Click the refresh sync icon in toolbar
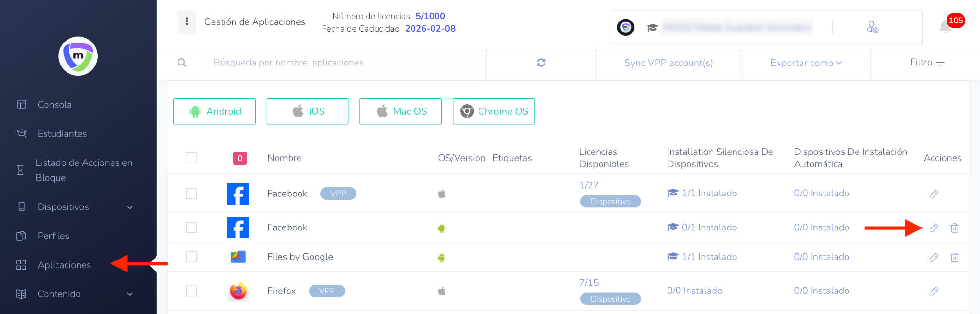Screen dimensions: 980x314 click(x=541, y=63)
